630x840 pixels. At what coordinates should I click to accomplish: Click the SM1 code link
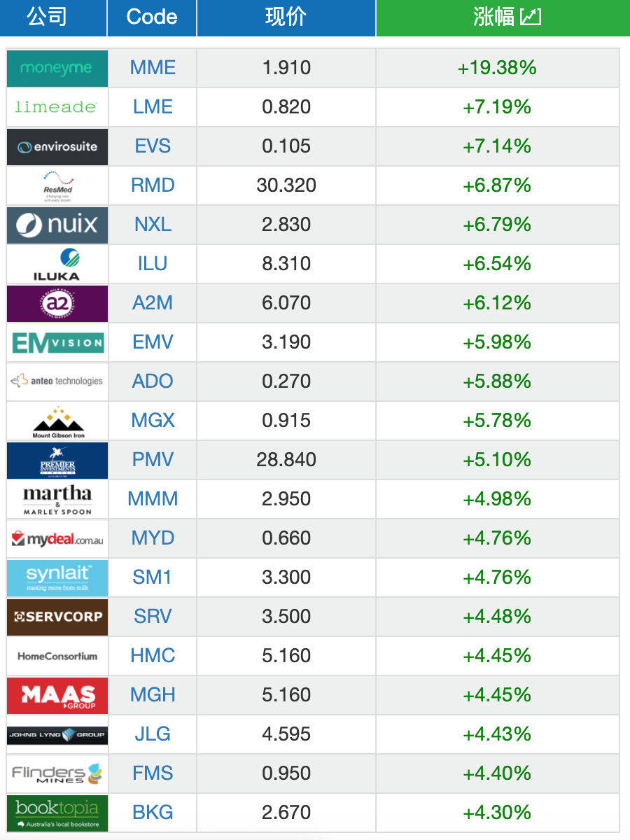(153, 577)
